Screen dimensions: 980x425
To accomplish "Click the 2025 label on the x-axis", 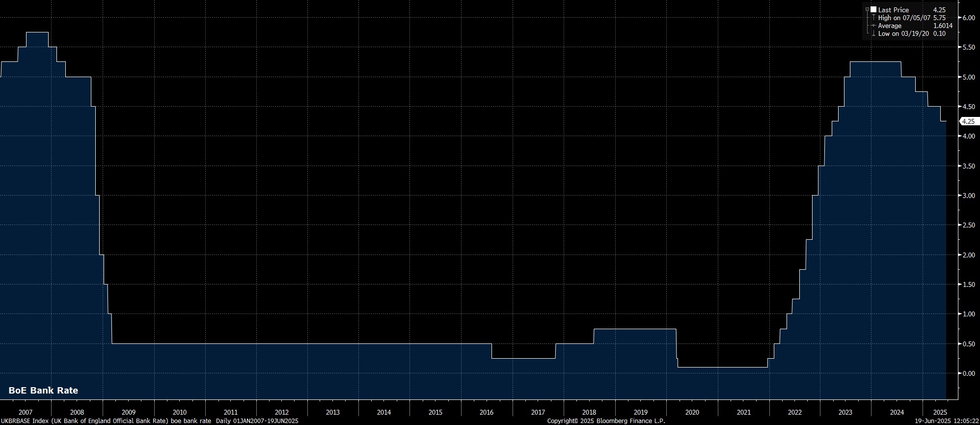I will click(940, 412).
